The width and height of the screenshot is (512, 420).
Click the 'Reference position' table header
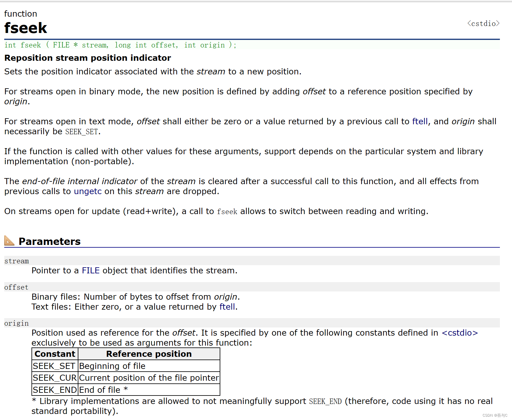tap(149, 354)
